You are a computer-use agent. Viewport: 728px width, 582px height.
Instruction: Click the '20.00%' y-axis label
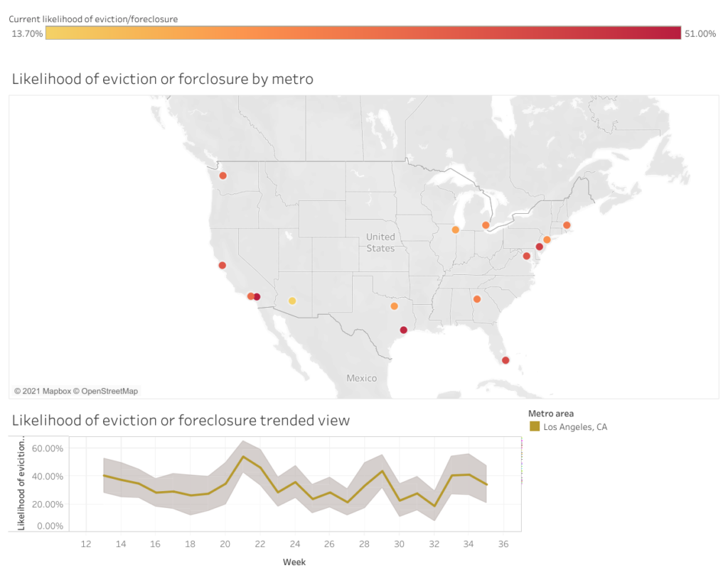(x=48, y=504)
